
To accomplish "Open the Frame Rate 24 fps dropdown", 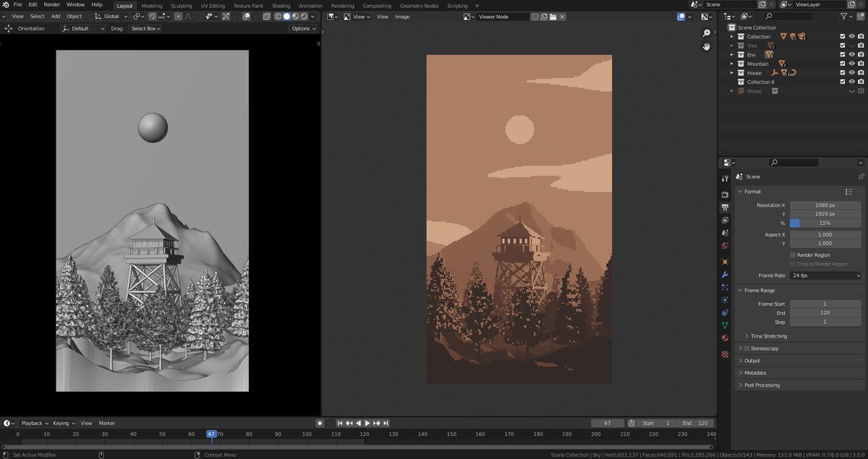I will point(826,275).
